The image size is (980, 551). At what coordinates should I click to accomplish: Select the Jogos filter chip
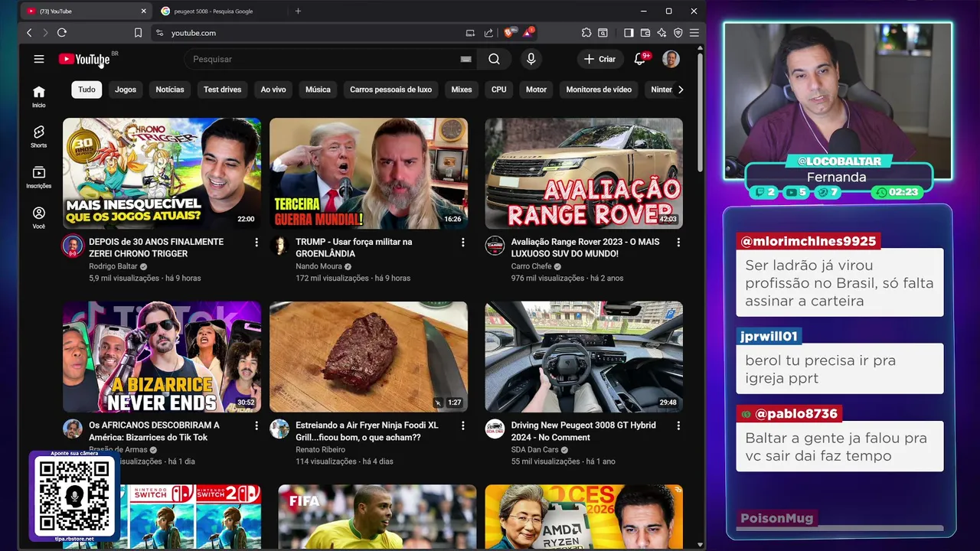(x=126, y=90)
